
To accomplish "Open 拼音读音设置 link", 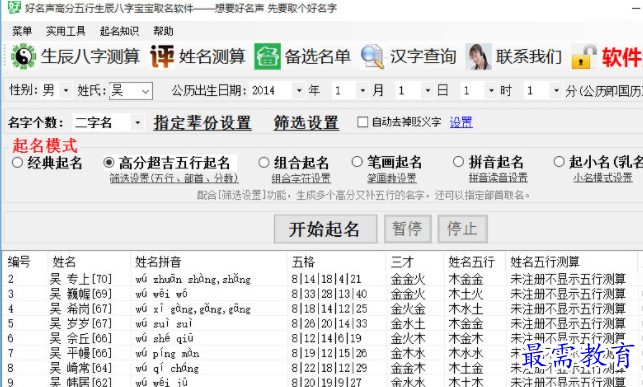I will (x=498, y=178).
